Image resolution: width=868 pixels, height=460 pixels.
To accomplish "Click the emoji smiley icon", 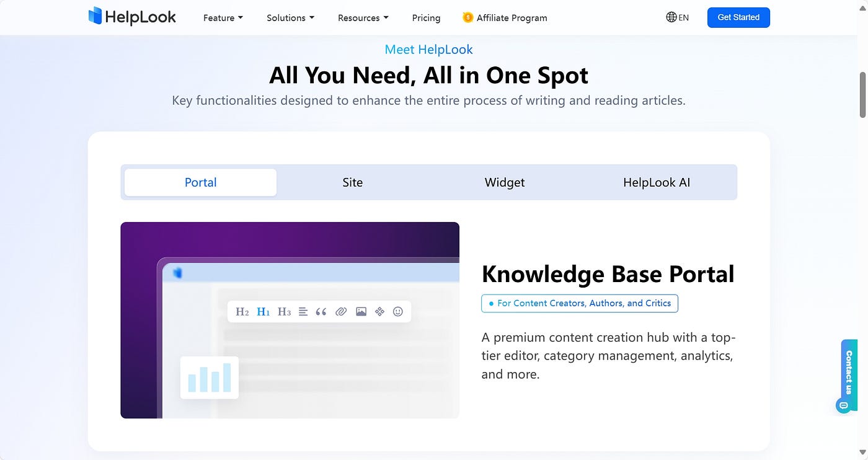I will (x=398, y=312).
